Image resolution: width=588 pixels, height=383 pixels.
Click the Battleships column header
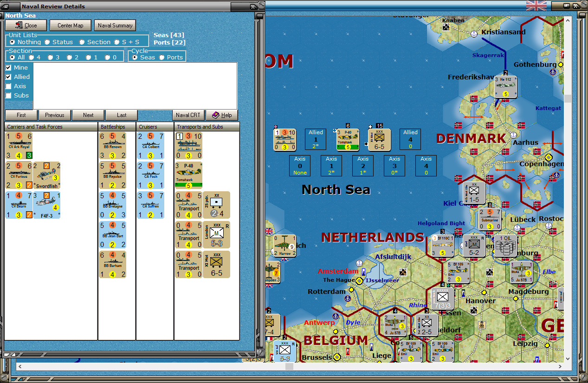[117, 127]
